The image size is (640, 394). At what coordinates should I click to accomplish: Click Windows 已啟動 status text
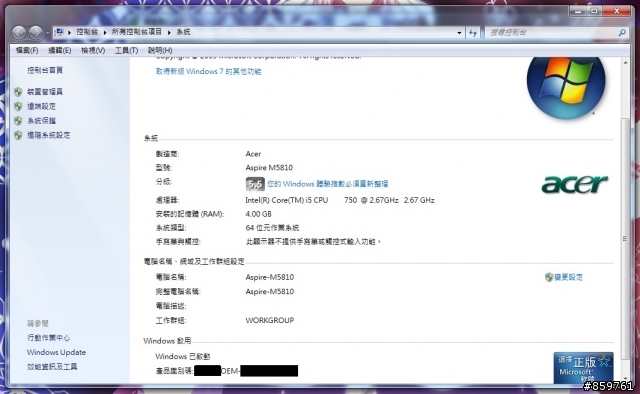[x=182, y=356]
